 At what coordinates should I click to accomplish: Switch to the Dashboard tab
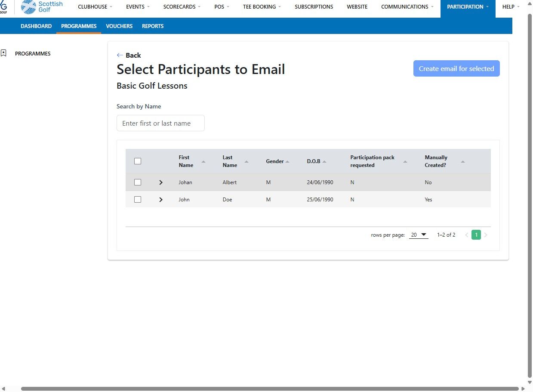pyautogui.click(x=36, y=26)
